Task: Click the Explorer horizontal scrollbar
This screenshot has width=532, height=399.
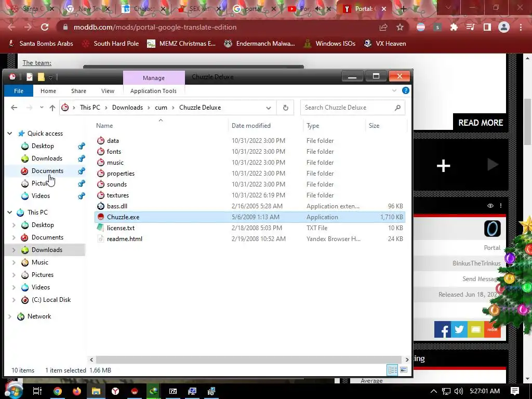Action: coord(249,360)
